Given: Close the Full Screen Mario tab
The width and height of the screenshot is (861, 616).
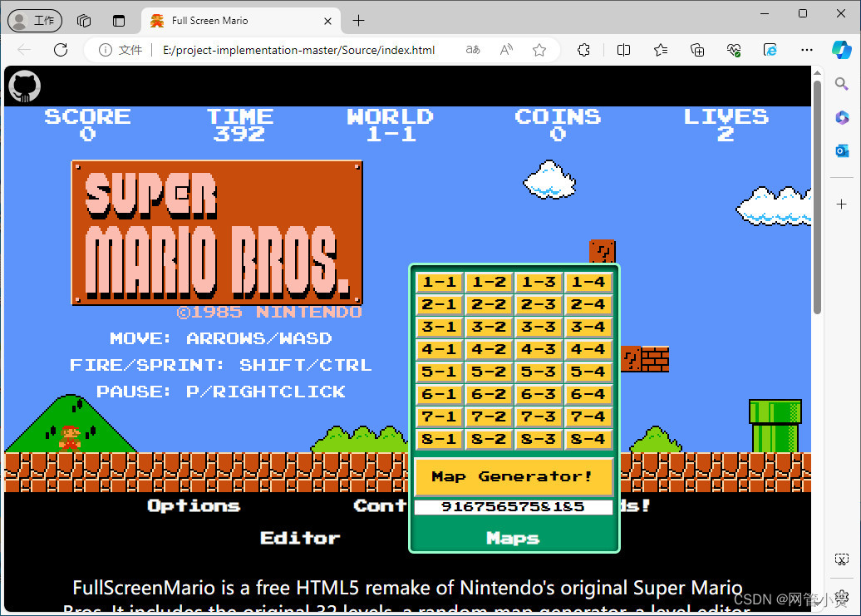Looking at the screenshot, I should pos(327,21).
